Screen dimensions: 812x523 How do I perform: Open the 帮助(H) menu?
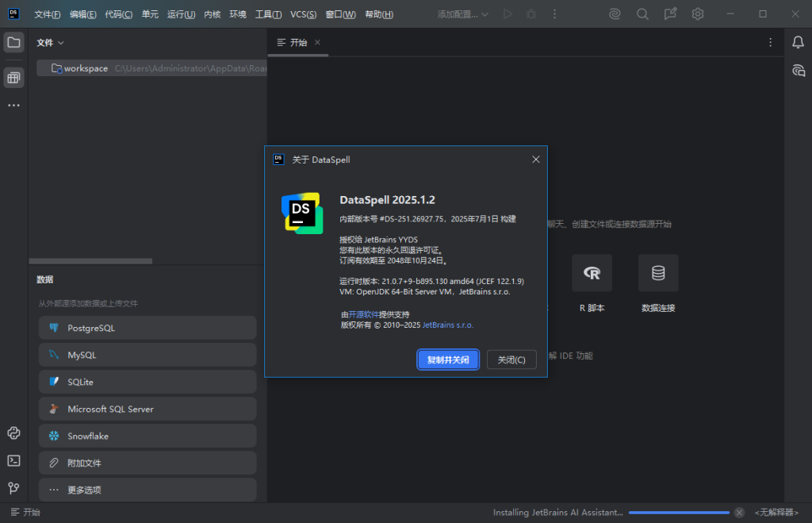point(379,14)
